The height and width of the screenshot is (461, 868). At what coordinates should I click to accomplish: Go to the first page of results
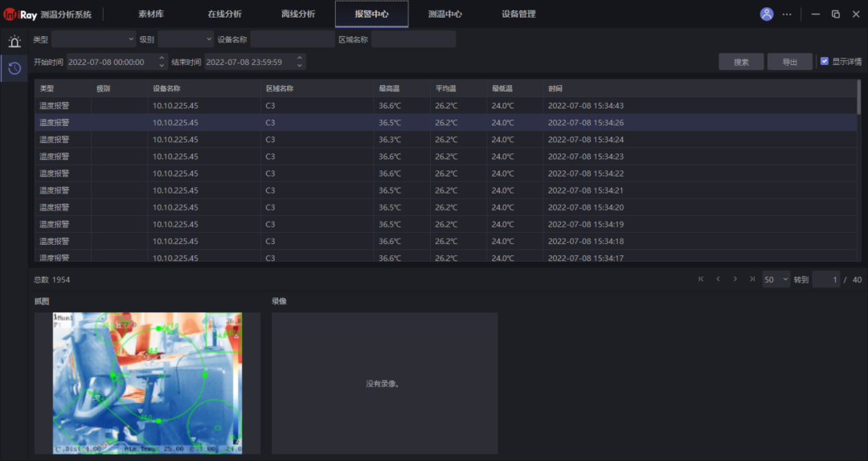(701, 279)
